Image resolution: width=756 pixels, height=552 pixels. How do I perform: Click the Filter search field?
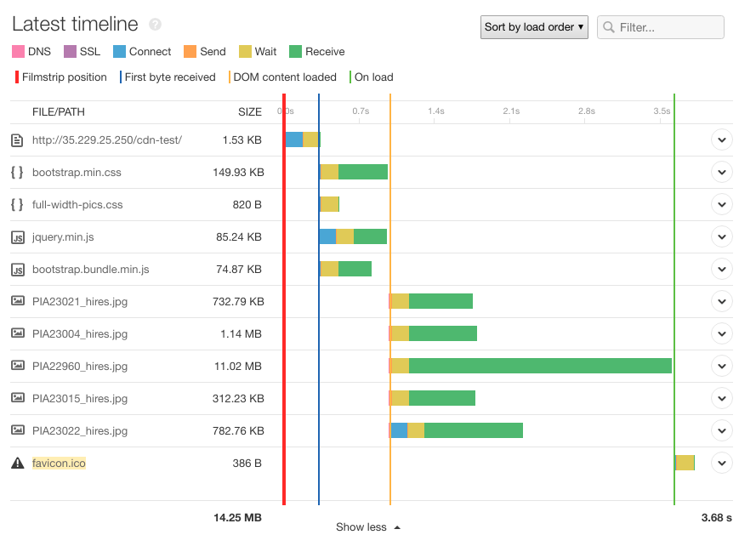(x=668, y=27)
